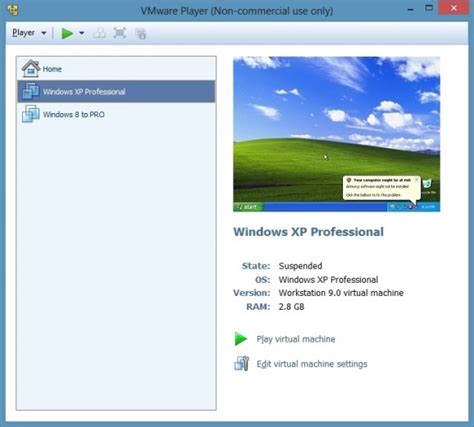Open the Player menu

pyautogui.click(x=23, y=33)
